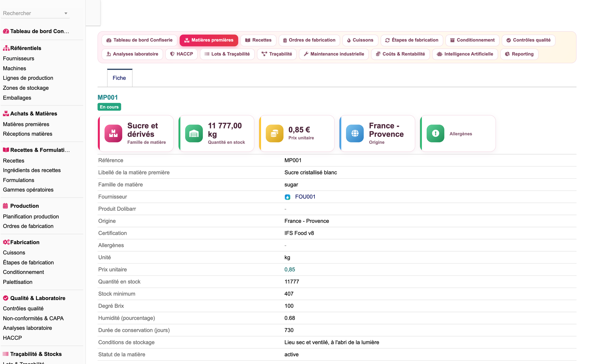
Task: Click the MP001 reference title
Action: click(x=107, y=97)
